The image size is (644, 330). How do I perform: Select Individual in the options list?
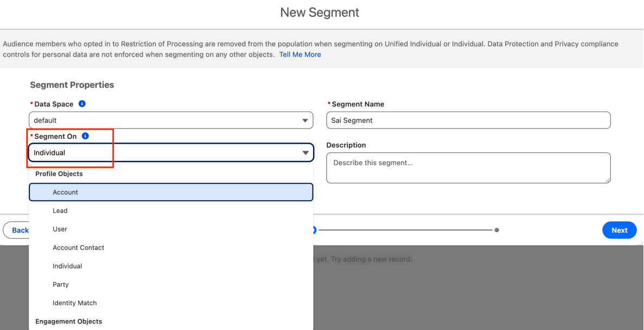[67, 266]
